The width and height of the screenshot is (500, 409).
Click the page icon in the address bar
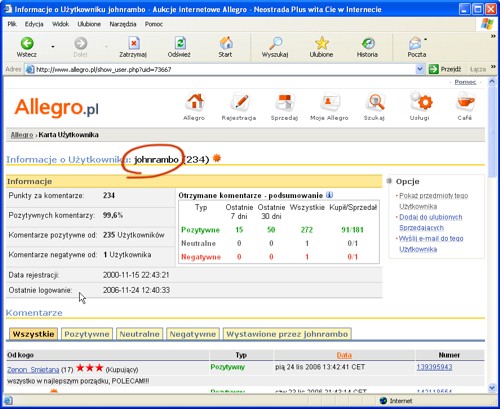[30, 69]
